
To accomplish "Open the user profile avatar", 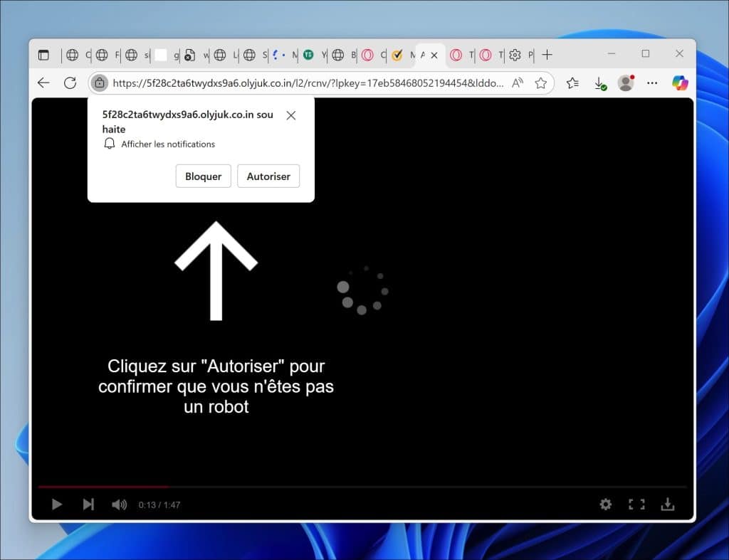I will tap(626, 83).
